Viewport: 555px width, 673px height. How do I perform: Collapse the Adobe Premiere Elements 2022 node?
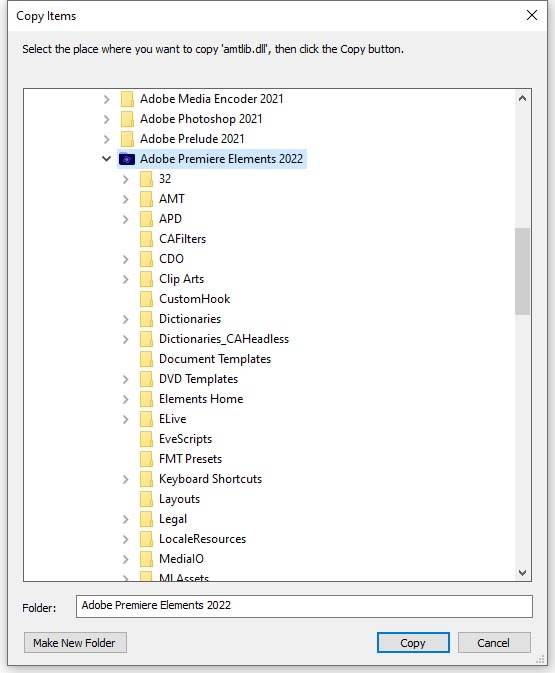click(106, 159)
